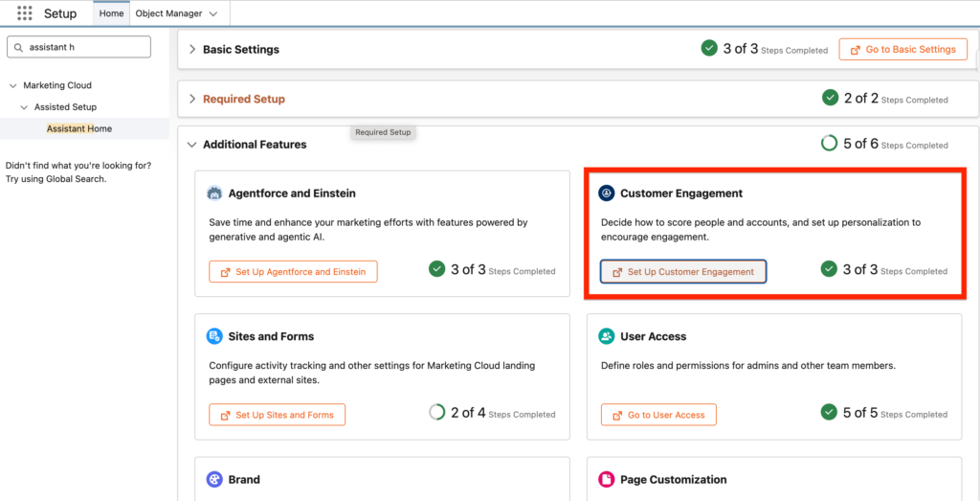The image size is (980, 501).
Task: Click the Go to Basic Settings button
Action: (x=902, y=49)
